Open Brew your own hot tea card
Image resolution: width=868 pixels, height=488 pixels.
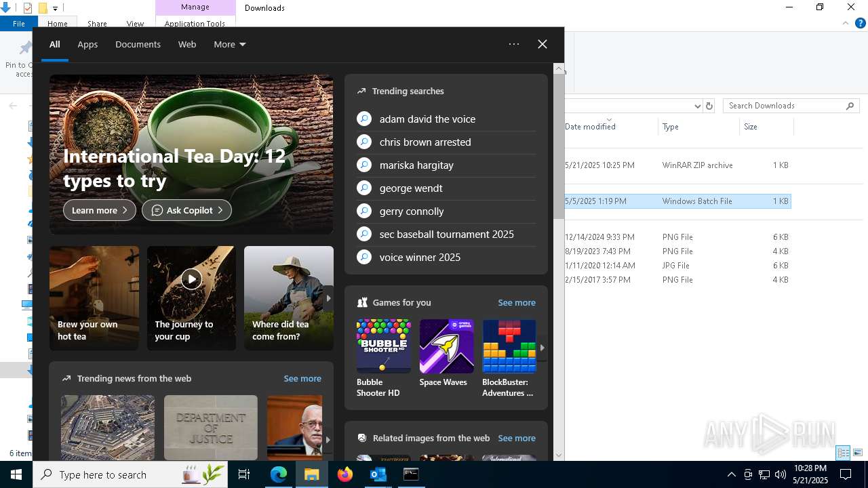point(94,298)
